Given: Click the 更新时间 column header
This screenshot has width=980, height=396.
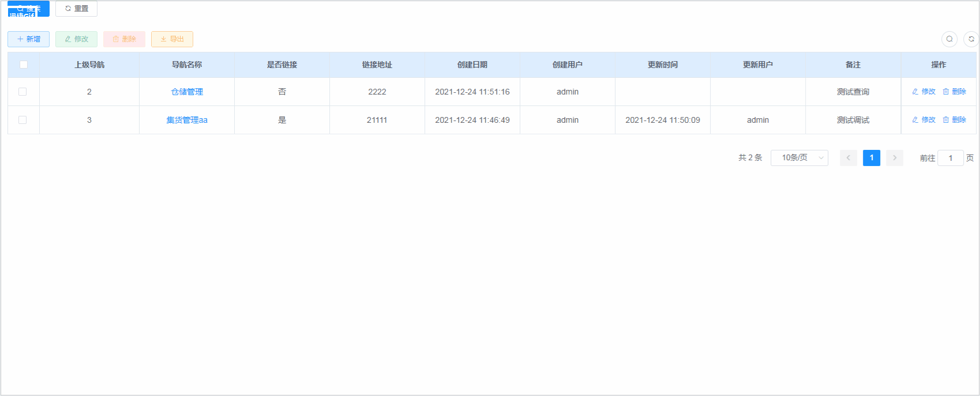Looking at the screenshot, I should [x=663, y=65].
